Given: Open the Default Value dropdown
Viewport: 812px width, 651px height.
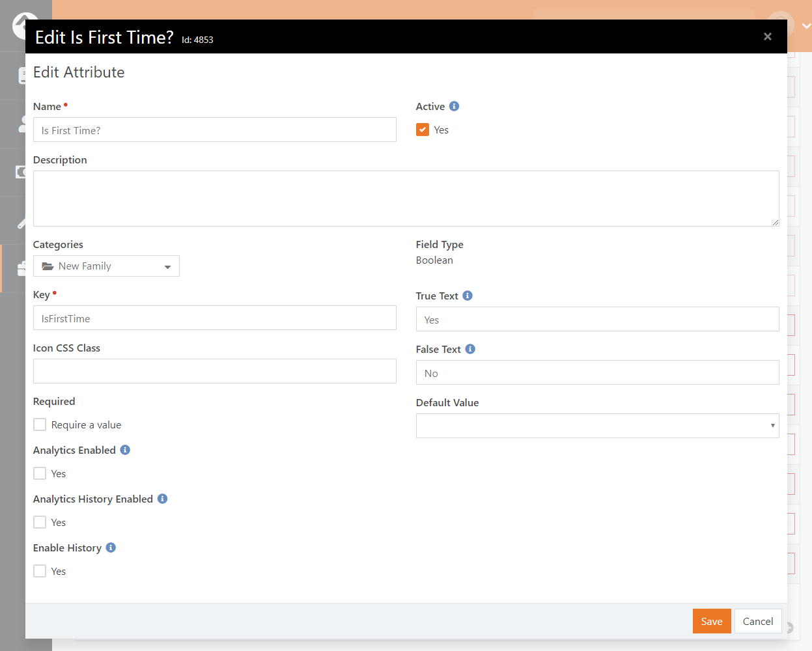Looking at the screenshot, I should (597, 426).
